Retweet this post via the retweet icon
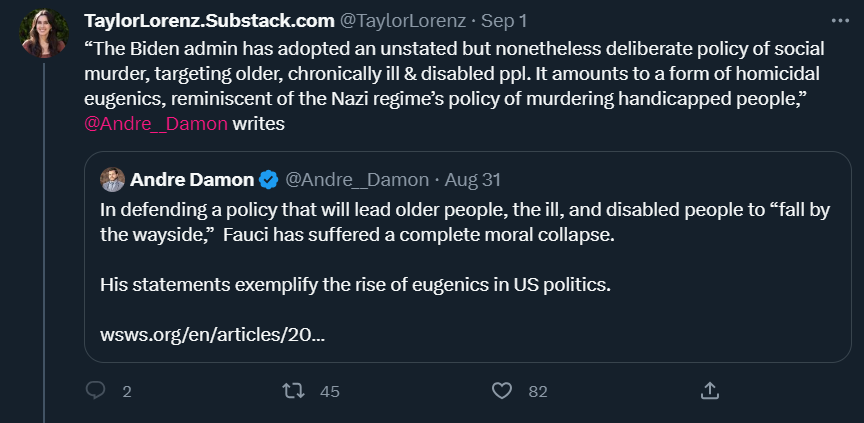Screen dimensions: 864x423 (295, 390)
